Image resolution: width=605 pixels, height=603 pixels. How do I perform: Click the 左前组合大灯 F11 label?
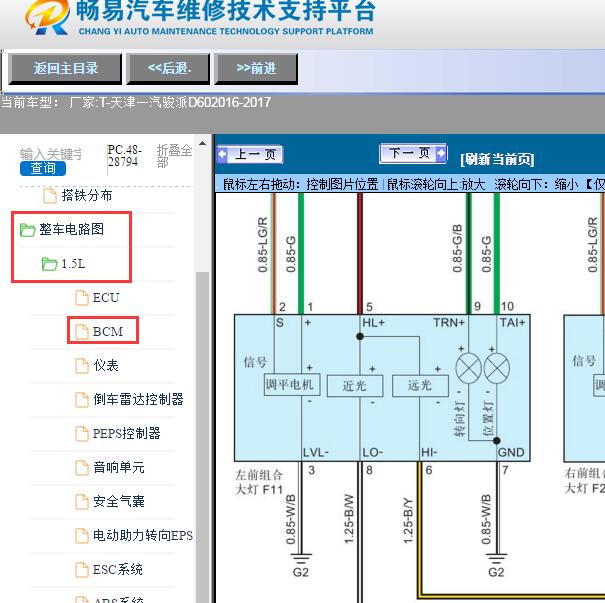pos(259,482)
